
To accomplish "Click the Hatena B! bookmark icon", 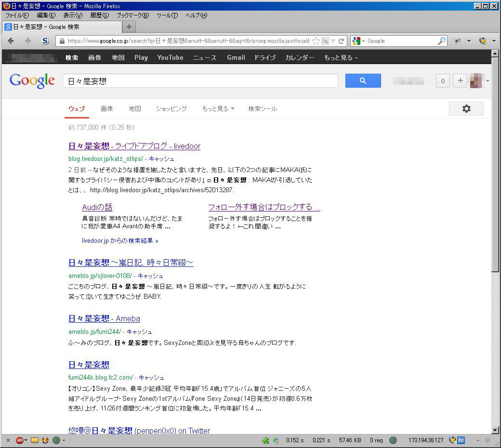I will [461, 440].
